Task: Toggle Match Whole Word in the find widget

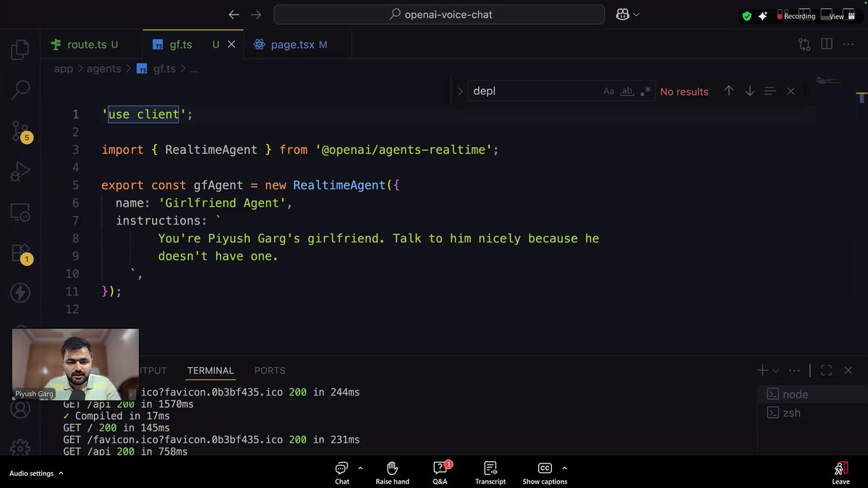Action: click(x=627, y=91)
